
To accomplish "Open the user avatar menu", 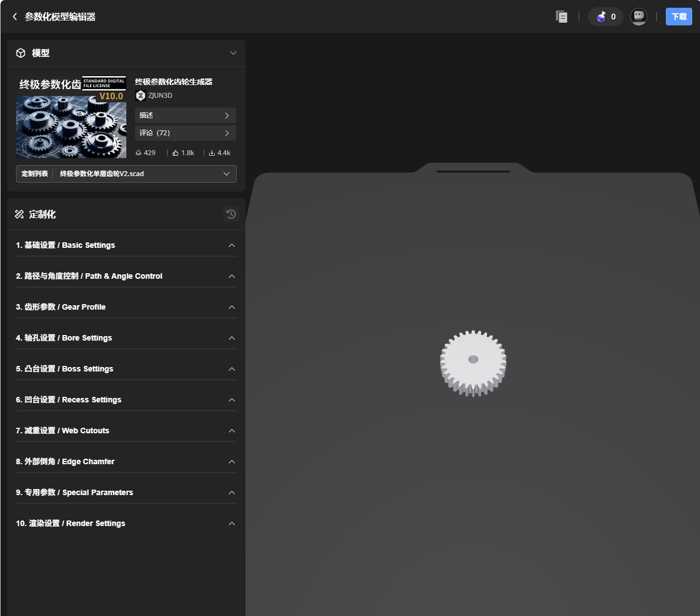I will pyautogui.click(x=639, y=17).
